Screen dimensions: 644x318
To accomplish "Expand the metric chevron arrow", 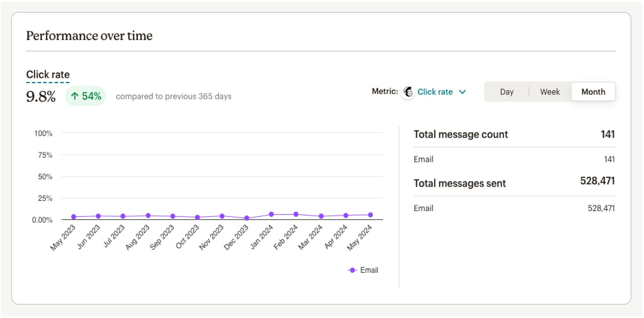I will point(463,92).
